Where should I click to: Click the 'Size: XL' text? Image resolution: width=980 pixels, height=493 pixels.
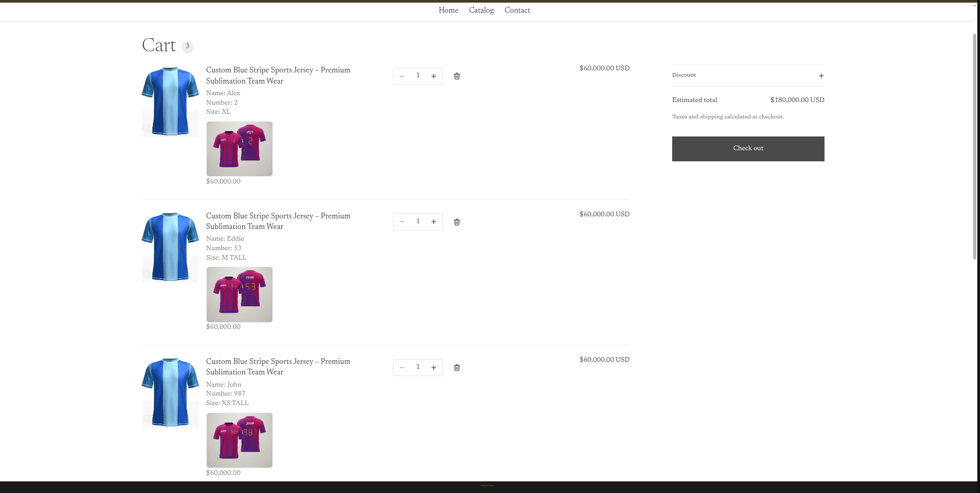click(x=218, y=112)
